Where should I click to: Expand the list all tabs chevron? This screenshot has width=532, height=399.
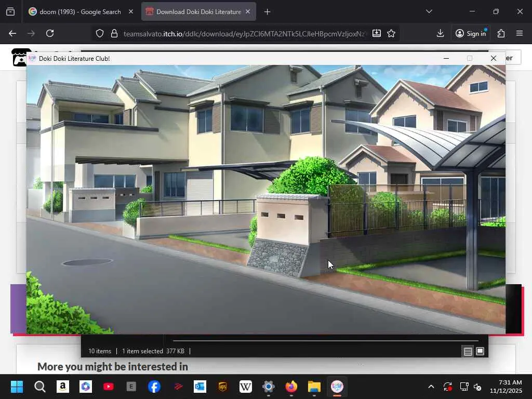tap(429, 11)
